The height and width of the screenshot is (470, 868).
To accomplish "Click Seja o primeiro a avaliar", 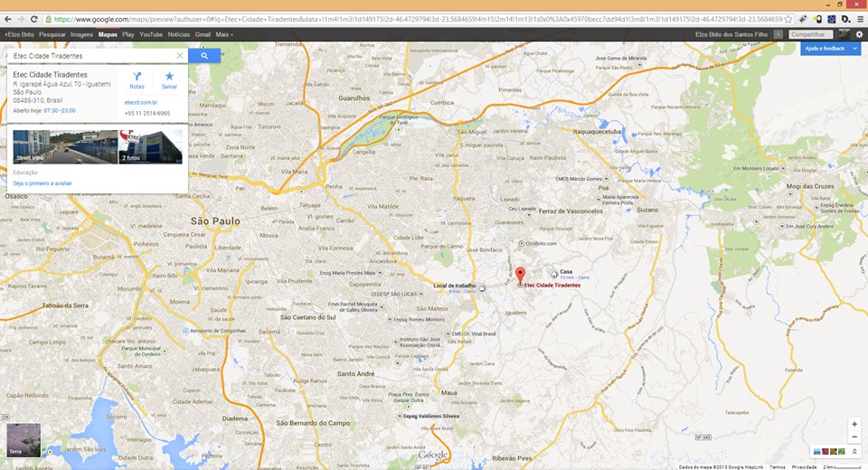I will (x=42, y=183).
